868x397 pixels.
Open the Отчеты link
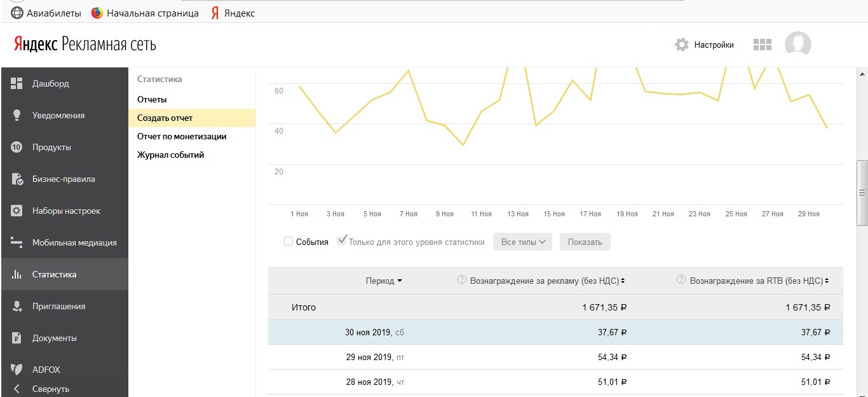[x=152, y=99]
